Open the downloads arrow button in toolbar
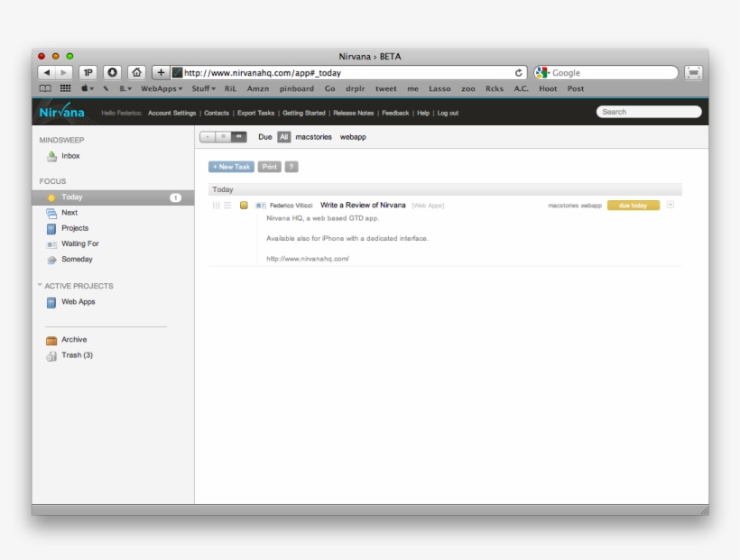This screenshot has height=560, width=740. [x=112, y=73]
